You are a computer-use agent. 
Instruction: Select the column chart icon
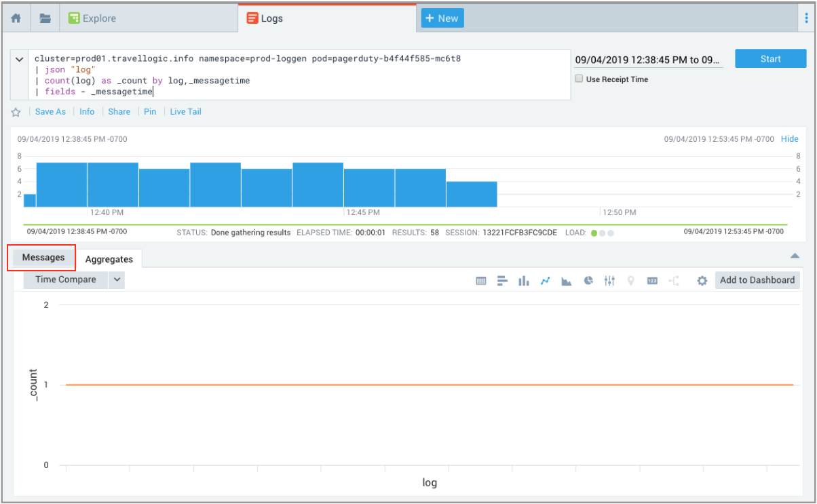pyautogui.click(x=523, y=281)
